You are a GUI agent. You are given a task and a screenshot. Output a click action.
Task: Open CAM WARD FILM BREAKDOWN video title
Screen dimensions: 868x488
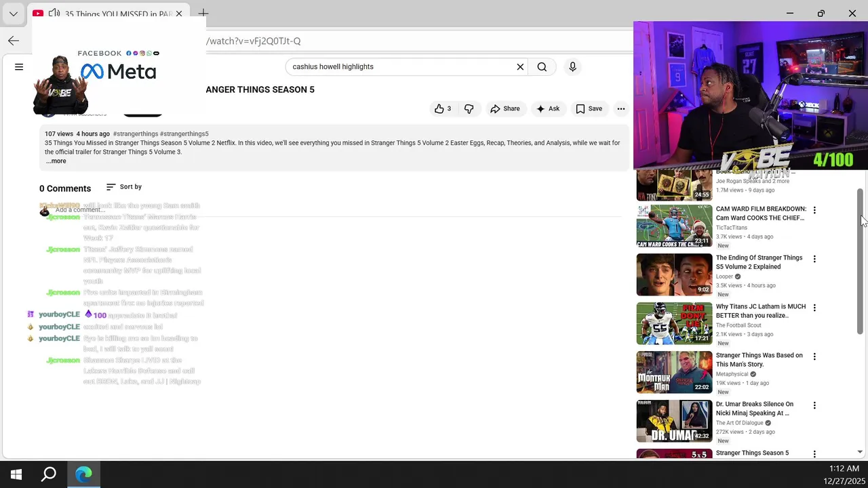(761, 213)
